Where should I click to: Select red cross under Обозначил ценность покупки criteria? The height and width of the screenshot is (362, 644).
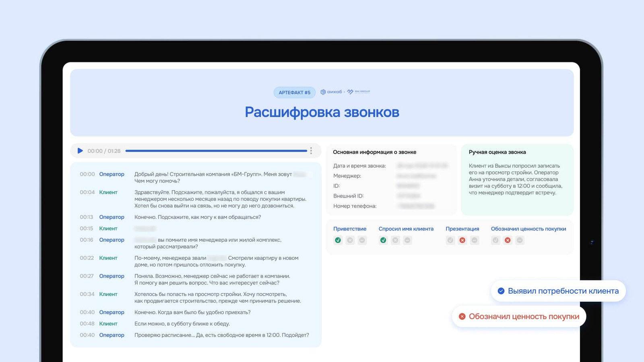[508, 240]
